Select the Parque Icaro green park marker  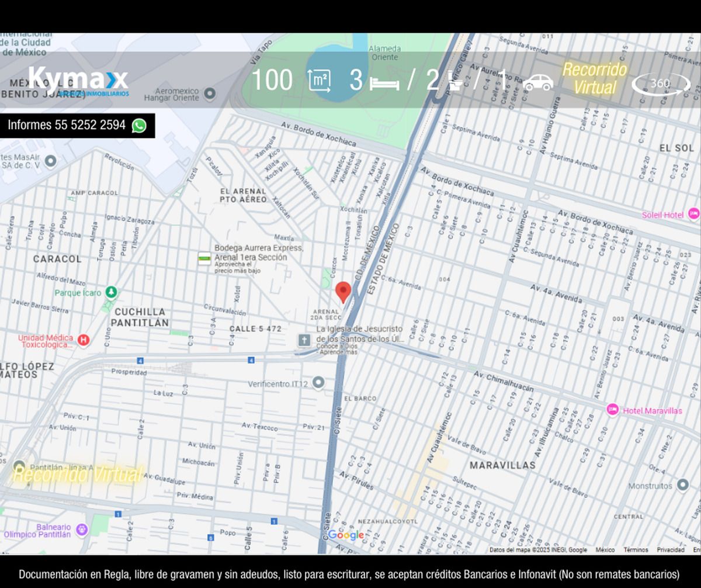coord(111,292)
